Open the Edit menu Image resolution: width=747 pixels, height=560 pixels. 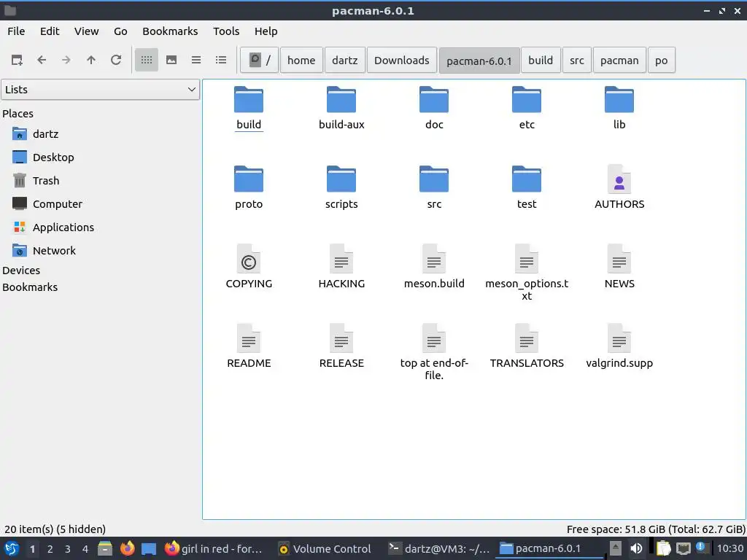[50, 31]
